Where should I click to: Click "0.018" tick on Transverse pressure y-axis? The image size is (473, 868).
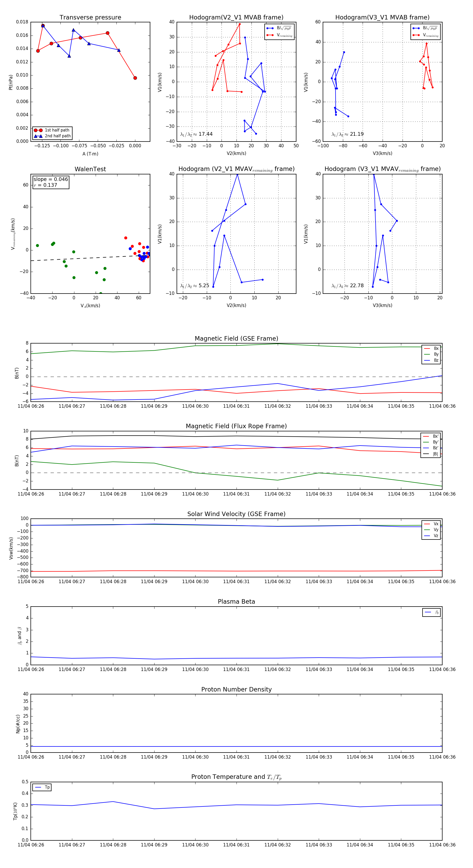22,22
